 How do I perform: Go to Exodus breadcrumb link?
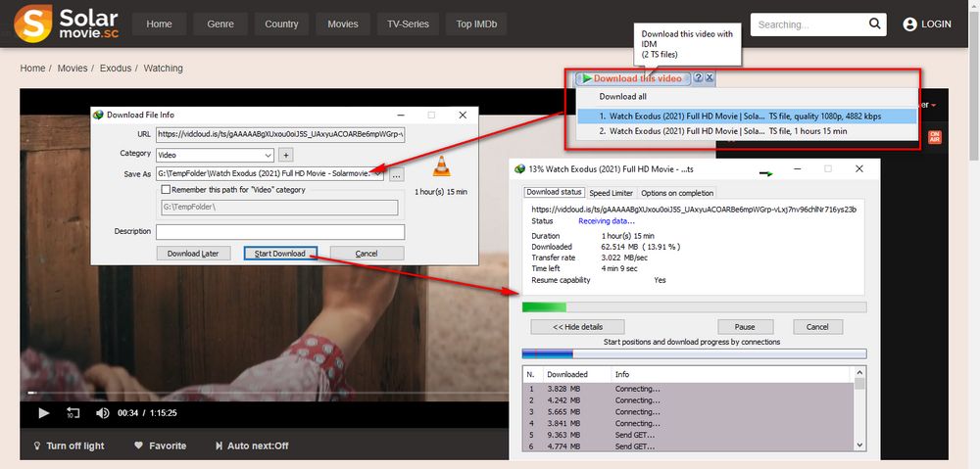pyautogui.click(x=116, y=69)
